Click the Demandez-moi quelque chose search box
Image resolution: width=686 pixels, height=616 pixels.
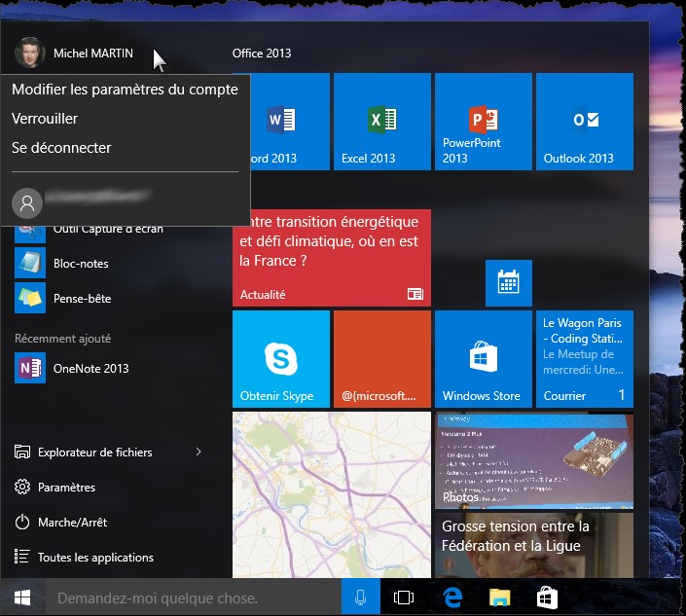click(x=195, y=598)
